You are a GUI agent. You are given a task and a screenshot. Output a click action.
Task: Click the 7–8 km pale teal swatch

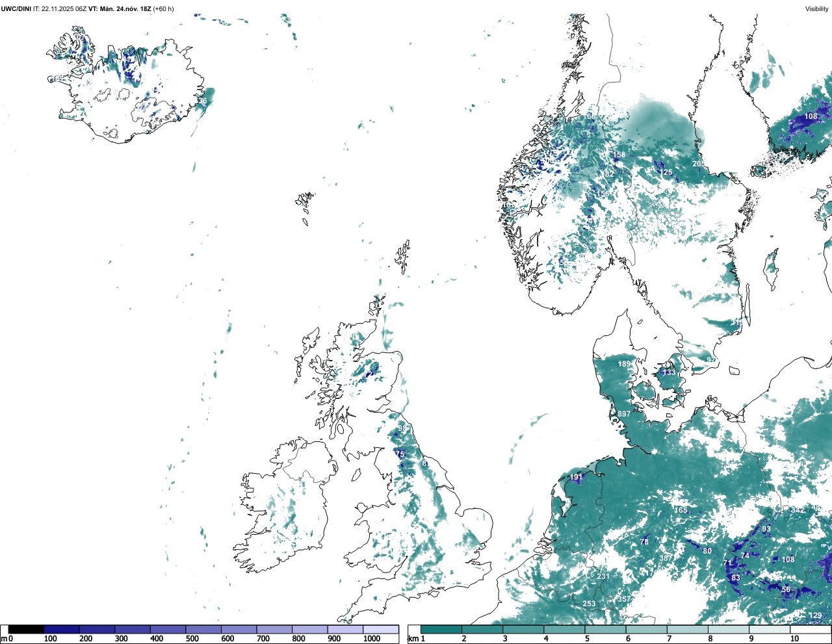pyautogui.click(x=688, y=629)
